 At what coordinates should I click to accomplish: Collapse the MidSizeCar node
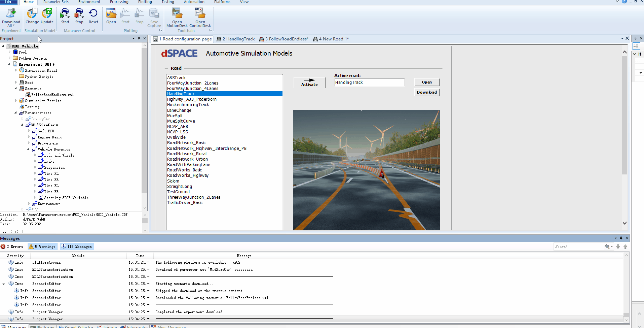[x=22, y=125]
